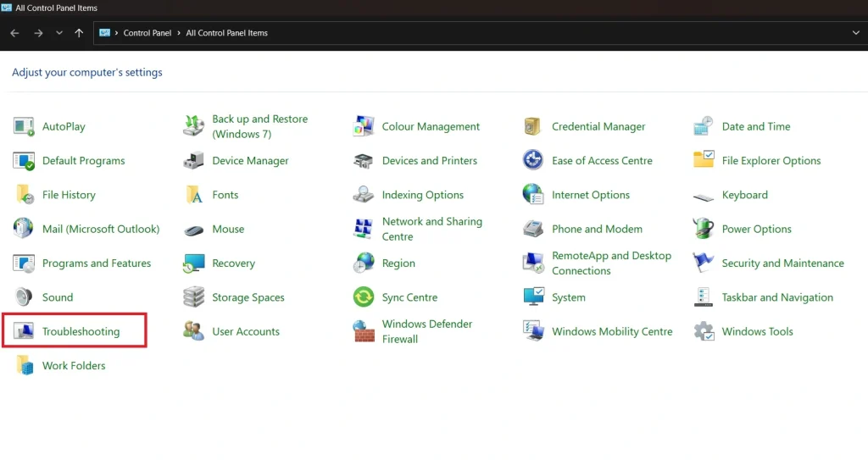The image size is (868, 460).
Task: Open the Power Options link text
Action: coord(757,230)
